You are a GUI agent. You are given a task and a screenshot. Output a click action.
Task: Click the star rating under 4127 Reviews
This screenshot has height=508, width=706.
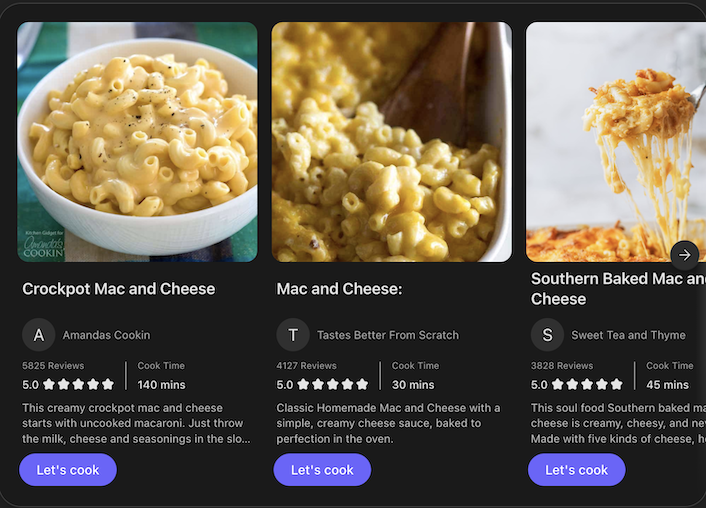click(x=332, y=384)
